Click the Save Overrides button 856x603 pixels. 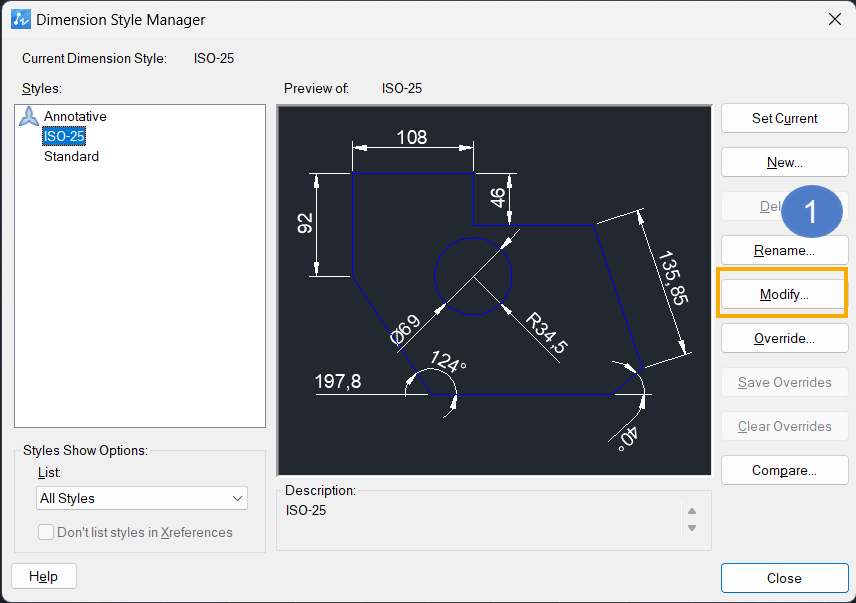point(784,383)
